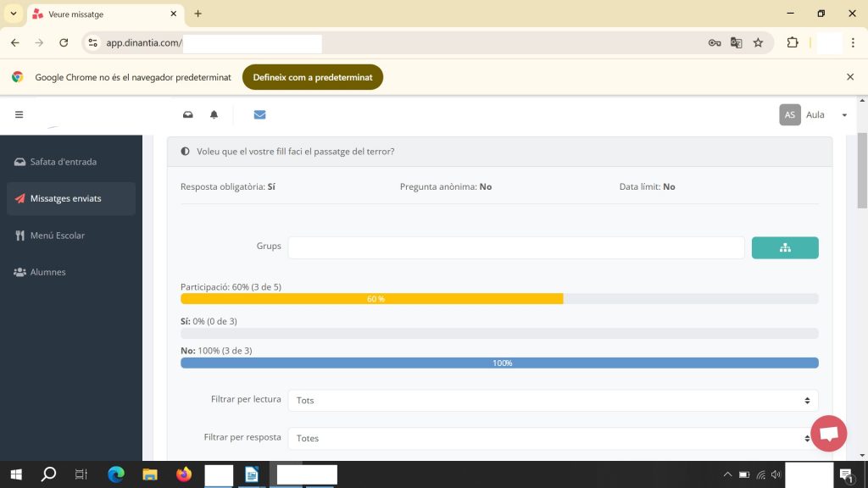Select Missatges enviats in sidebar

(66, 198)
